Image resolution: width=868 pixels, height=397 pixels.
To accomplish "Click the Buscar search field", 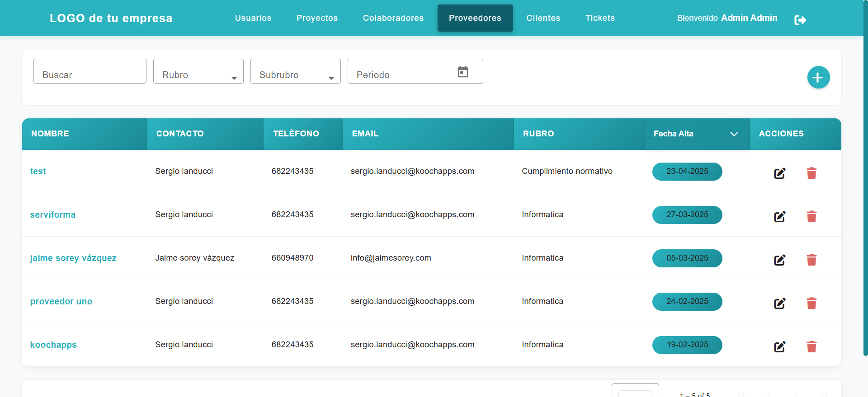I will pyautogui.click(x=90, y=72).
